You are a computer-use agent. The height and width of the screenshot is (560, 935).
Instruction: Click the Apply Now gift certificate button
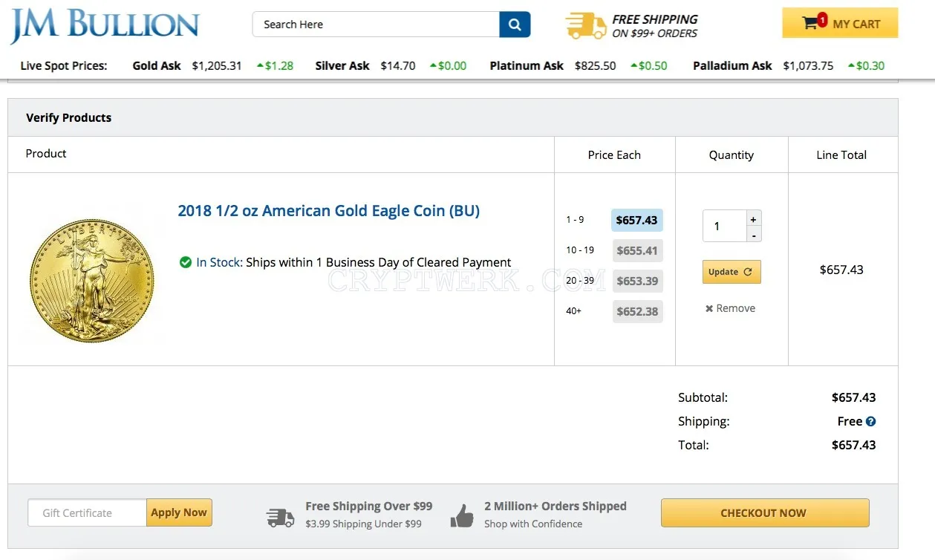click(x=179, y=512)
